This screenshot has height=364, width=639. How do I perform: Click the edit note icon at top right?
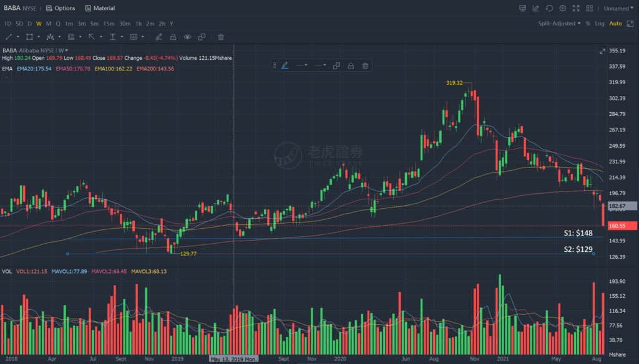pos(536,8)
